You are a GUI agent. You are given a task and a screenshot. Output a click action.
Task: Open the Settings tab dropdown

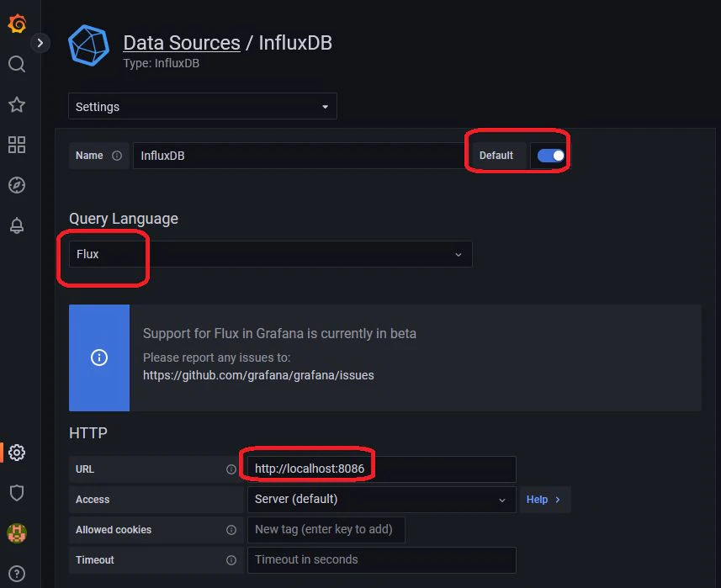(x=202, y=106)
